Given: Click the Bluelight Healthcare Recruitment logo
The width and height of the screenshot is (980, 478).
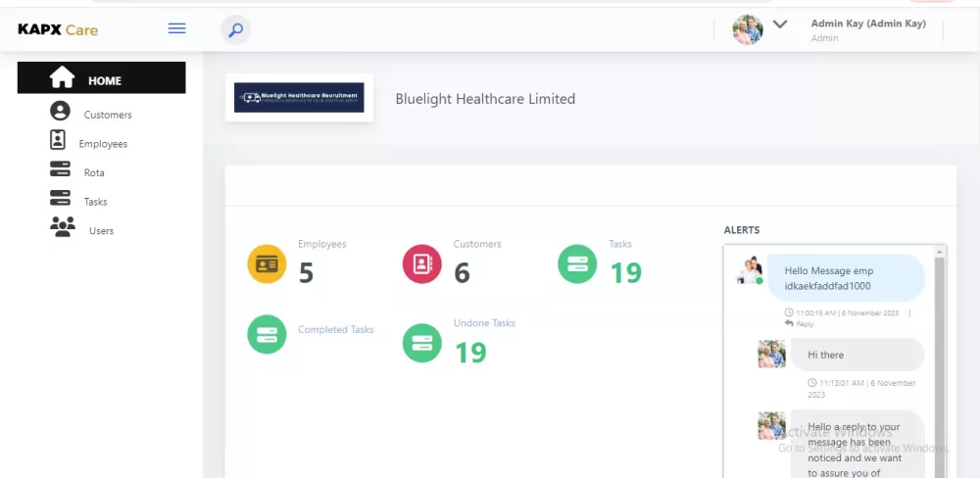Looking at the screenshot, I should pyautogui.click(x=299, y=98).
